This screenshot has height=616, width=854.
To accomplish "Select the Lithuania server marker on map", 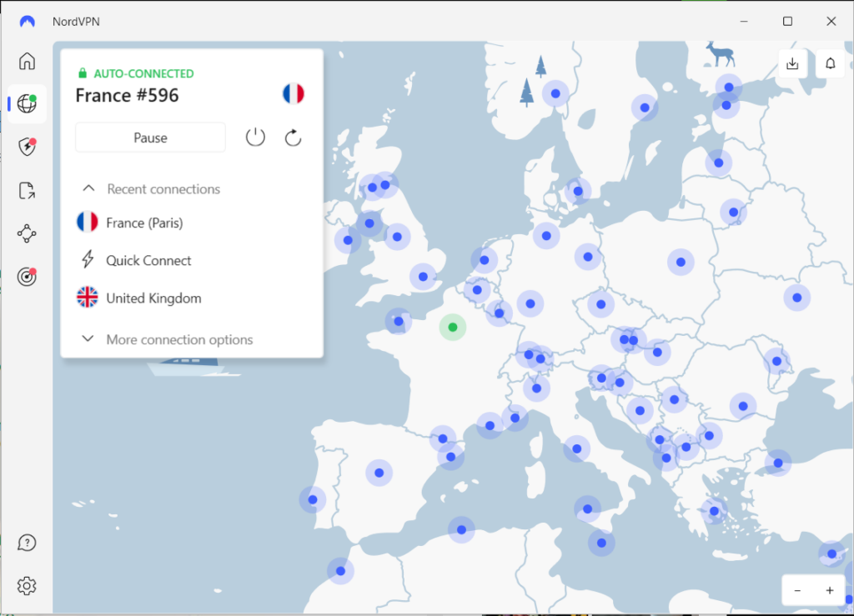I will [734, 213].
